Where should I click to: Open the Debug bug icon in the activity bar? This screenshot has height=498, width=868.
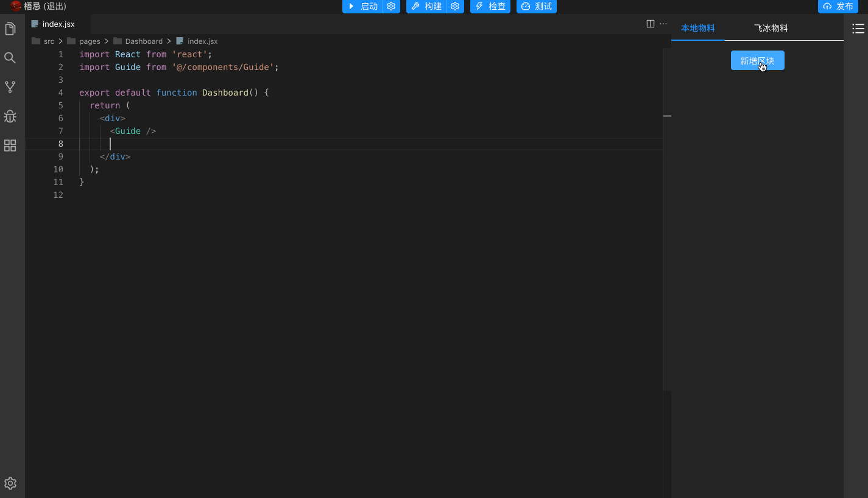tap(10, 116)
